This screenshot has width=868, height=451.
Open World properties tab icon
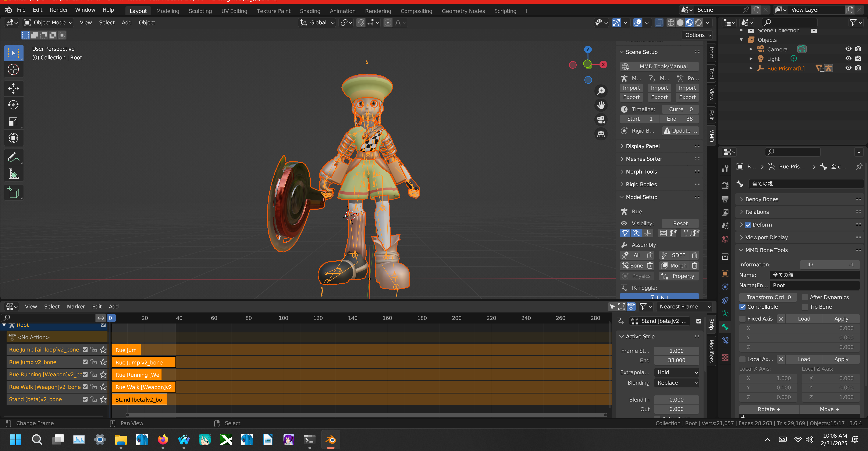point(725,239)
